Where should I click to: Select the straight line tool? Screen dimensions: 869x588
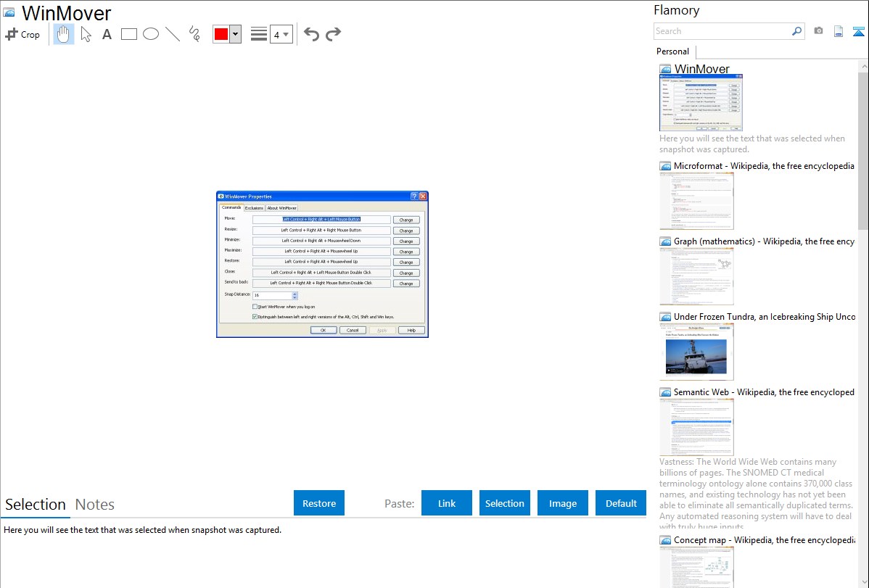click(x=173, y=34)
